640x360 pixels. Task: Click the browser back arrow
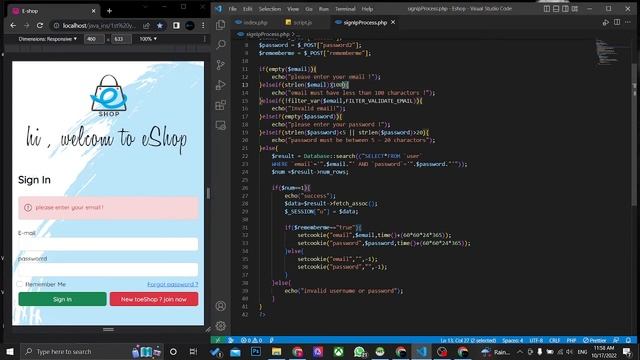(x=13, y=25)
